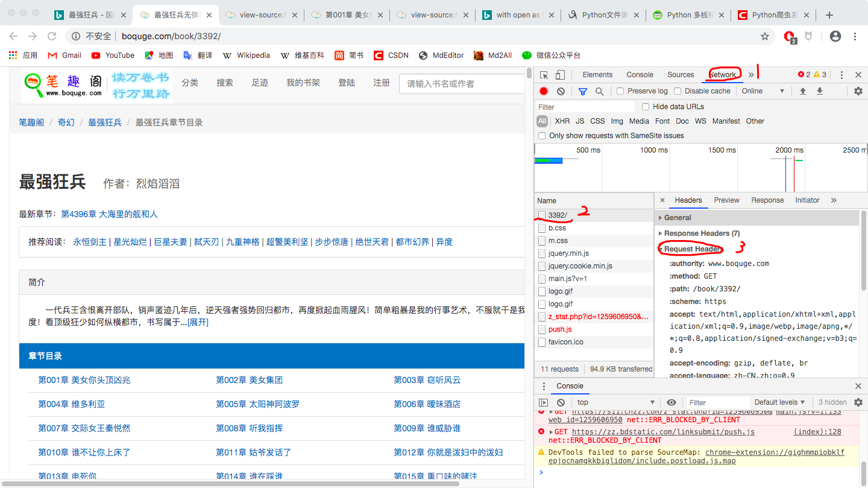Close the DevTools panel
868x488 pixels.
858,75
